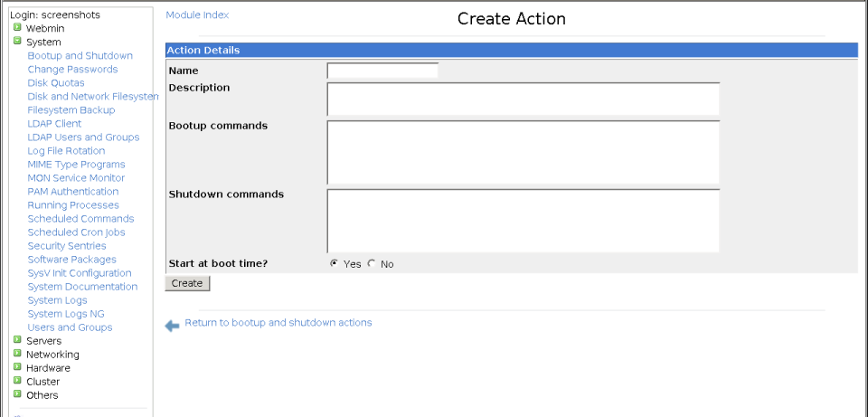This screenshot has height=417, width=868.
Task: Go to Users and Groups
Action: [x=70, y=327]
